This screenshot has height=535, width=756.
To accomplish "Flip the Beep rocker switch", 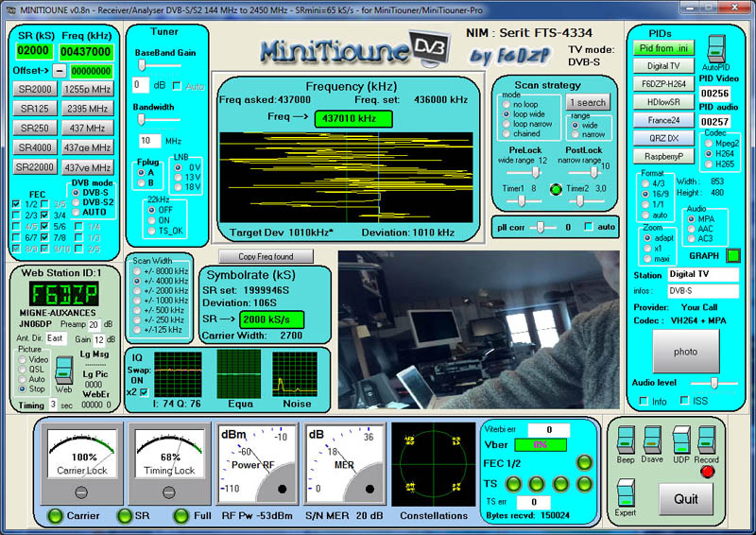I will (x=626, y=440).
